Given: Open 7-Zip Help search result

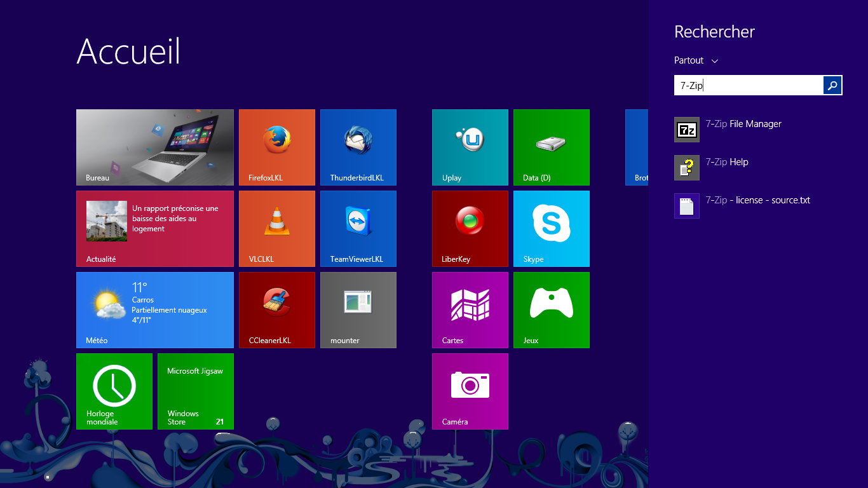Looking at the screenshot, I should [758, 168].
